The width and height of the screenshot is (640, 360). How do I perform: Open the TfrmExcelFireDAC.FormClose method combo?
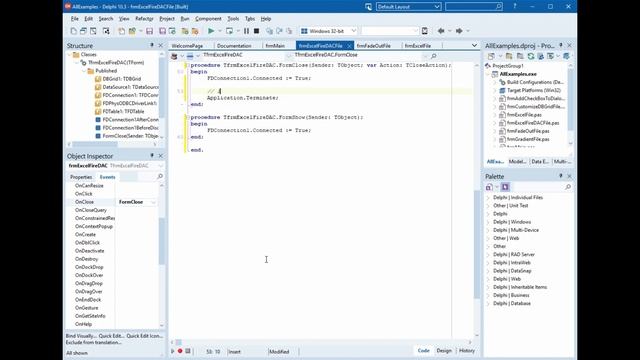[x=424, y=55]
